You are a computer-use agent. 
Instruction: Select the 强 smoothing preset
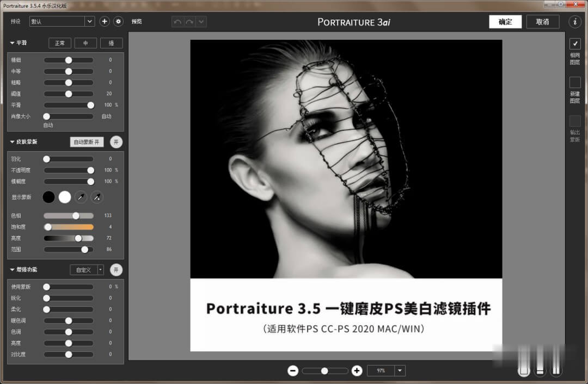pos(112,43)
